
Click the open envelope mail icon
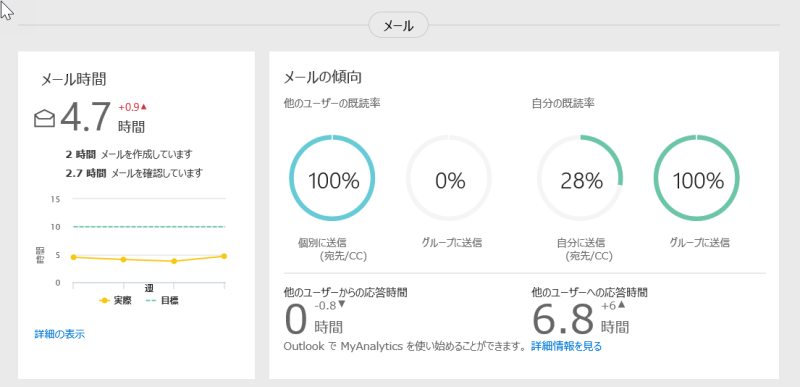45,119
